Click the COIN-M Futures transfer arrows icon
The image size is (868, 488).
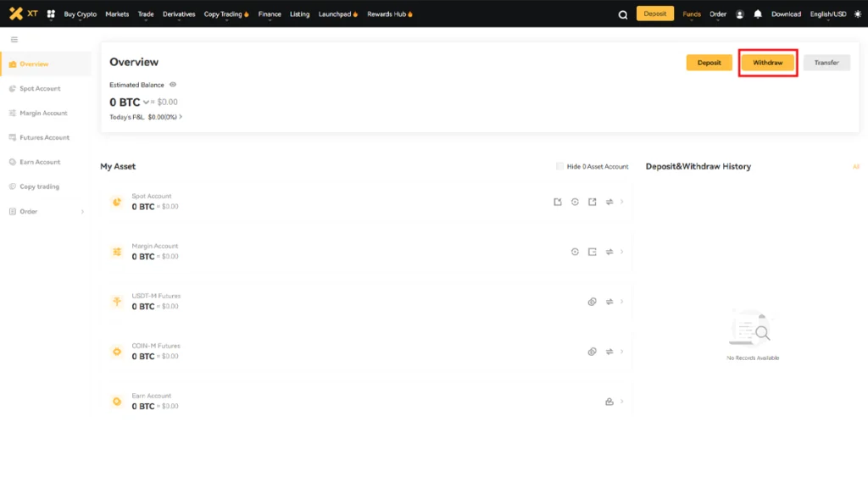(609, 352)
